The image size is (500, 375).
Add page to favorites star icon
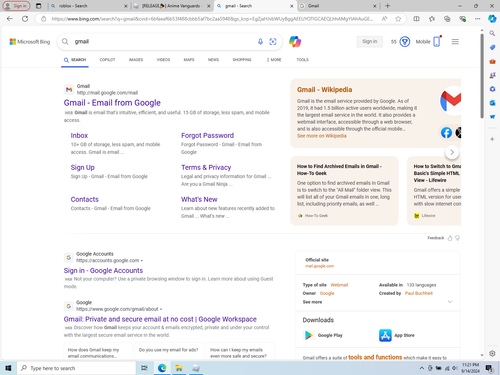click(398, 19)
